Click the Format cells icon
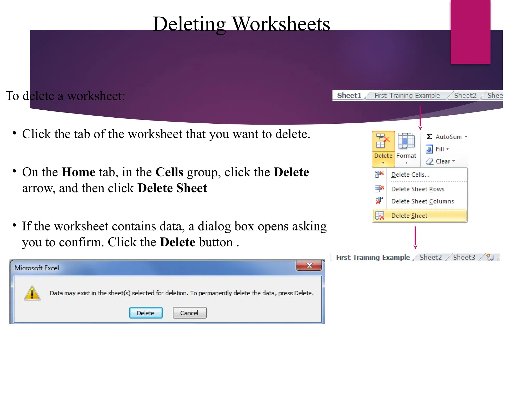532x399 pixels. tap(406, 141)
